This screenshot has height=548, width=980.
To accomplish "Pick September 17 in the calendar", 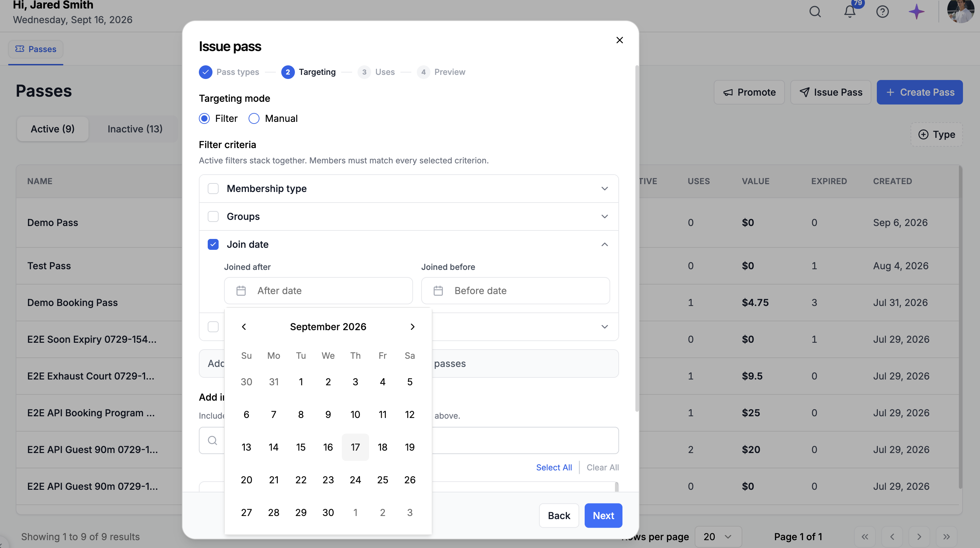I will coord(355,447).
